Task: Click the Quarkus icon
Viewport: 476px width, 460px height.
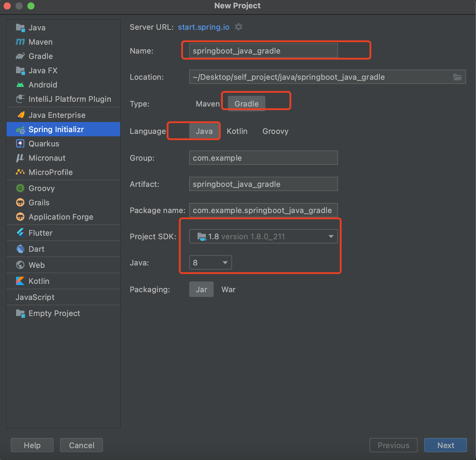Action: tap(20, 144)
